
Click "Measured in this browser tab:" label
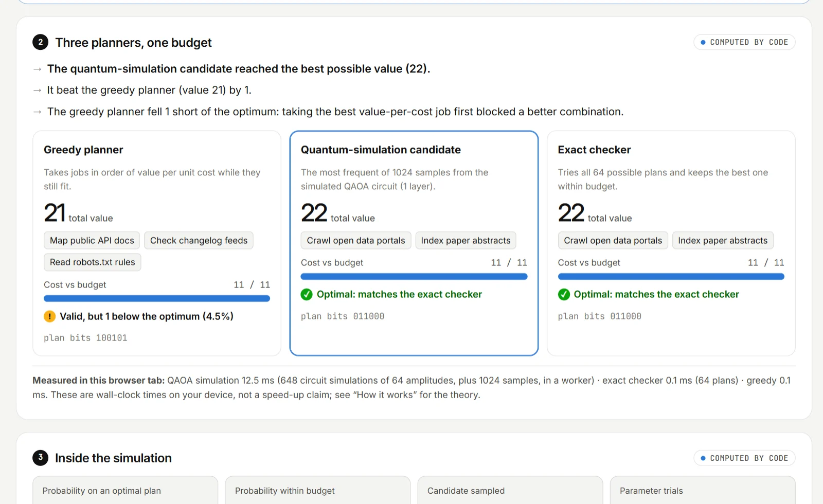tap(99, 381)
